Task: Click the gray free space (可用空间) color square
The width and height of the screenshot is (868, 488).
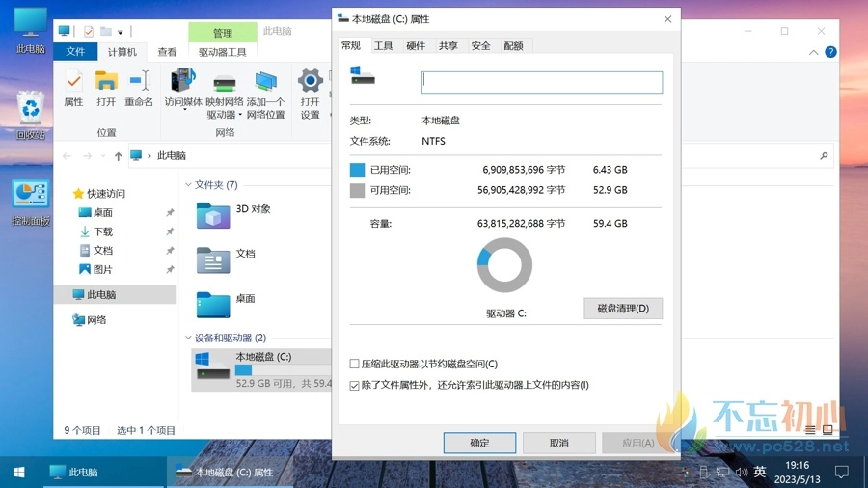Action: click(x=358, y=190)
